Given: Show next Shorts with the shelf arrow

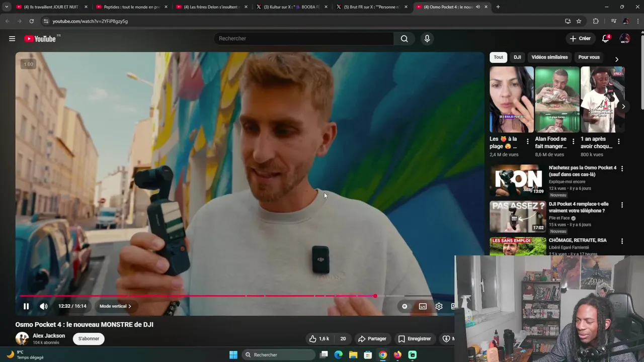Looking at the screenshot, I should (623, 107).
